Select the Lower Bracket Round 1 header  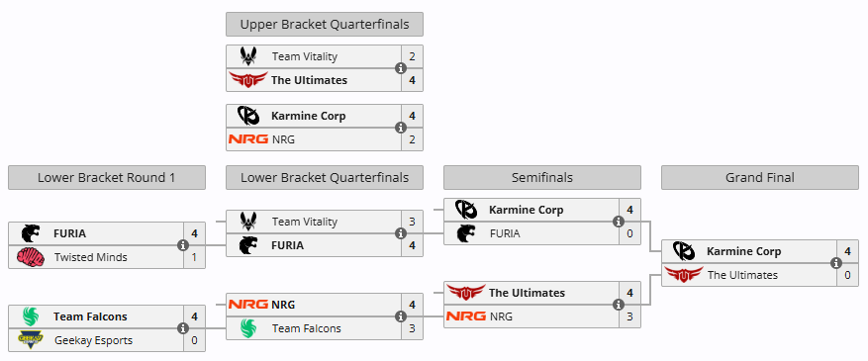pos(107,177)
